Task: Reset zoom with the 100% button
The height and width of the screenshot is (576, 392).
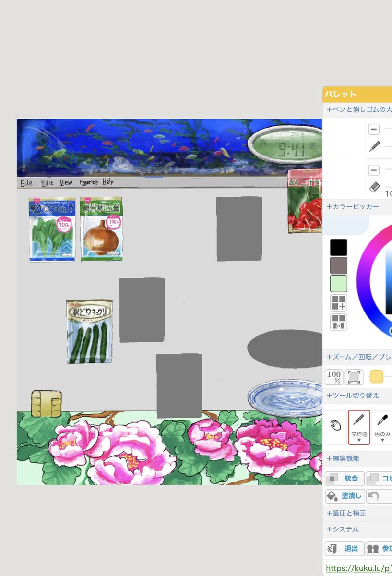Action: [x=334, y=377]
